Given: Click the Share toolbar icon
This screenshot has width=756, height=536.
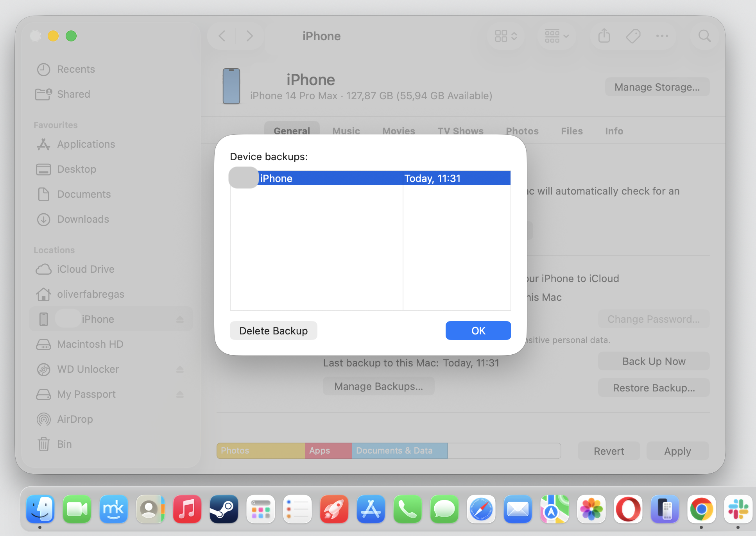Looking at the screenshot, I should [x=604, y=36].
